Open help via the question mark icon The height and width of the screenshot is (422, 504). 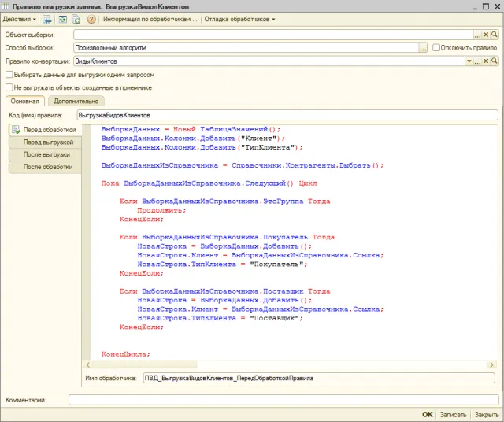pyautogui.click(x=91, y=19)
